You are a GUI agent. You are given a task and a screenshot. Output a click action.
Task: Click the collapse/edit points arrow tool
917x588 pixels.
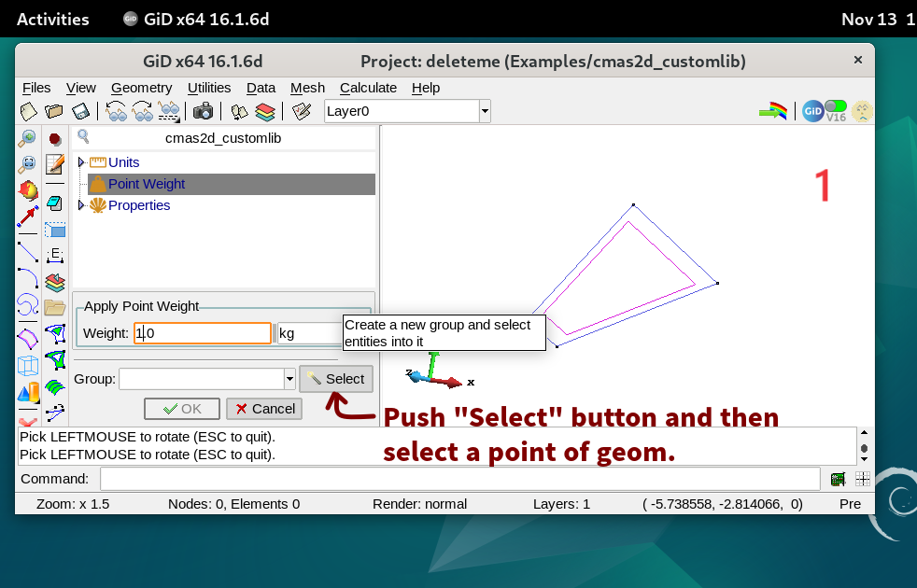(55, 413)
